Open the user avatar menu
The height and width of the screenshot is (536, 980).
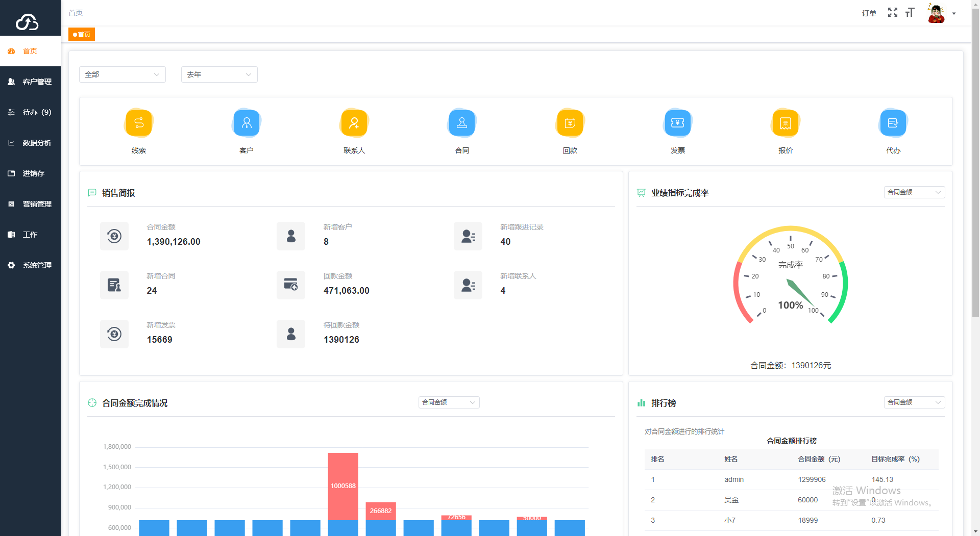[x=937, y=13]
